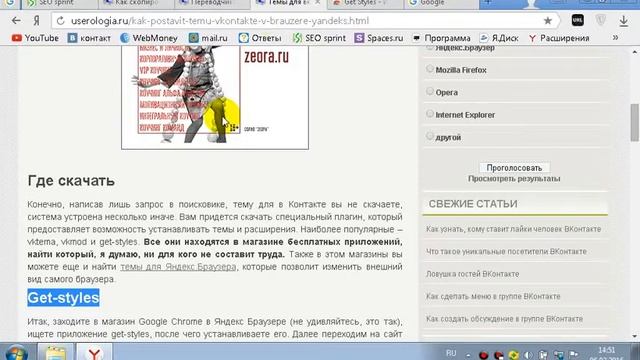Open the mail.ru bookmark
Viewport: 640px width, 360px height.
click(x=208, y=38)
